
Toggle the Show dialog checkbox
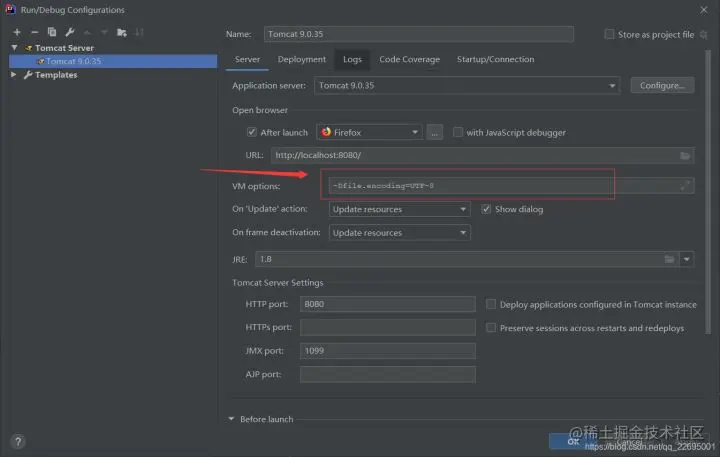click(486, 209)
